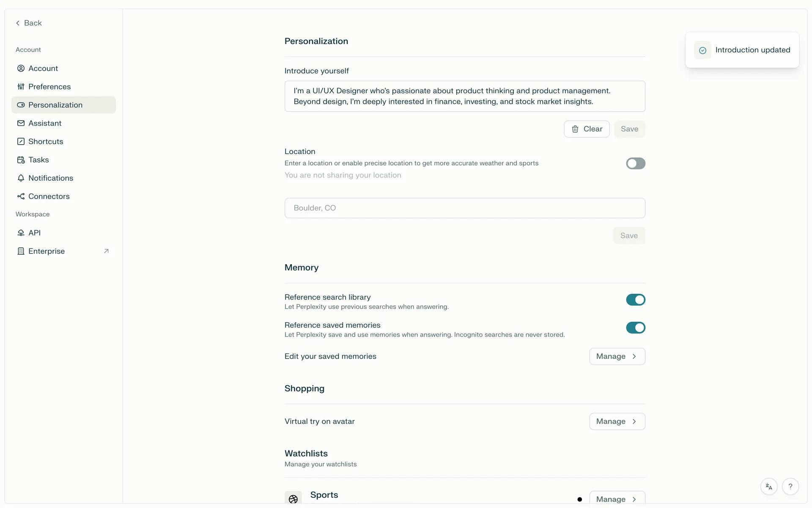812x508 pixels.
Task: Turn off Reference saved memories toggle
Action: pyautogui.click(x=635, y=328)
